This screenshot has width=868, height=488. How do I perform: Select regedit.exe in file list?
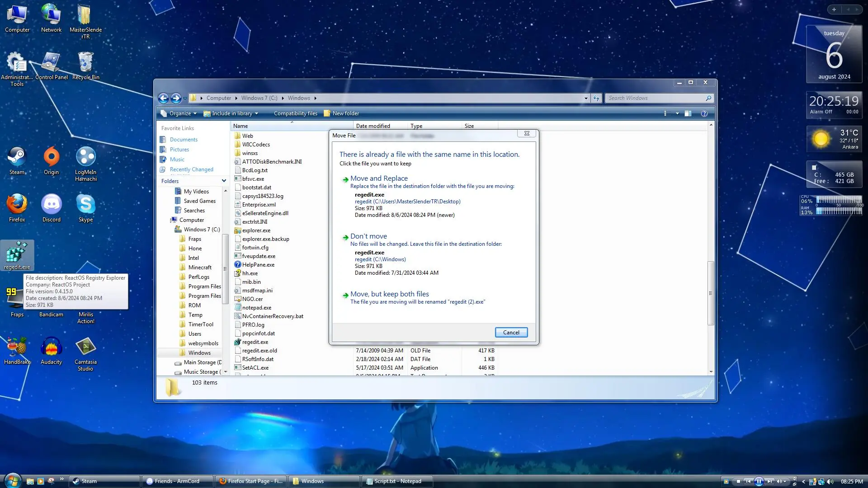point(255,342)
